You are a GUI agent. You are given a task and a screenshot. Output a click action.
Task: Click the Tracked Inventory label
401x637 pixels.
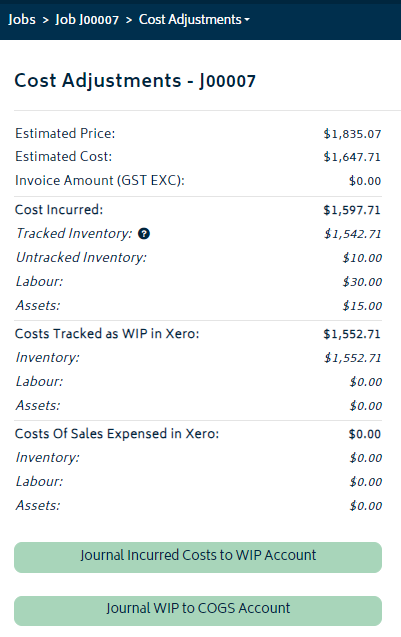74,233
